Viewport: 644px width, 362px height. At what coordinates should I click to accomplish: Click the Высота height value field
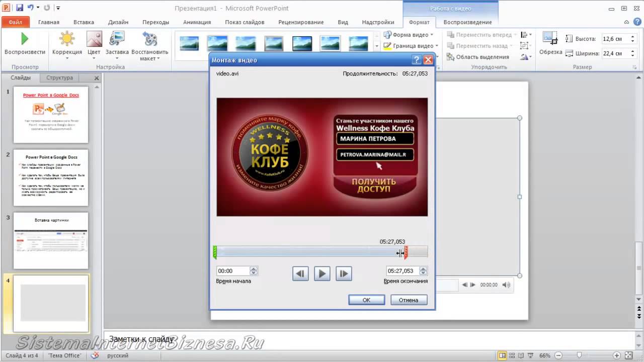(x=616, y=39)
